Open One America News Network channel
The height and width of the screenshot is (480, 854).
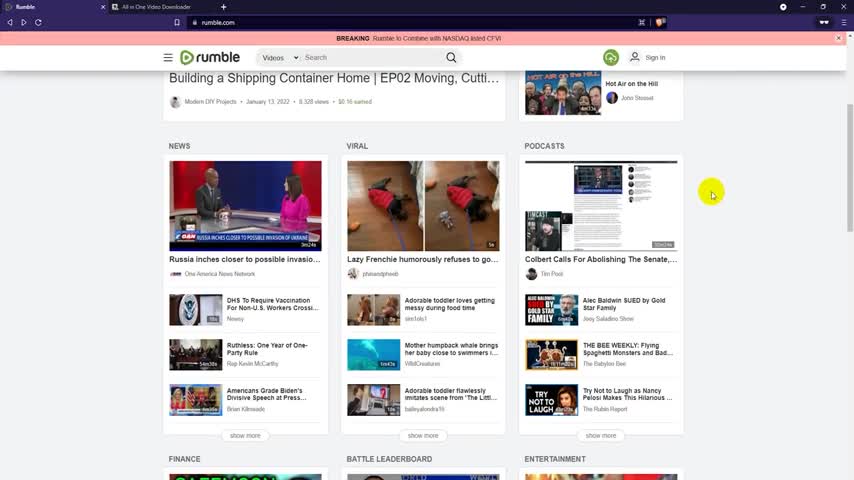click(x=219, y=274)
